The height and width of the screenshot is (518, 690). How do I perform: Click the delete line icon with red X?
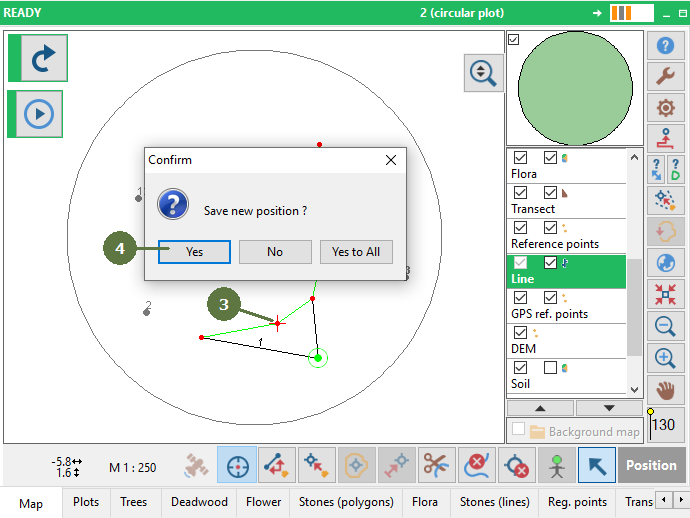click(x=477, y=465)
